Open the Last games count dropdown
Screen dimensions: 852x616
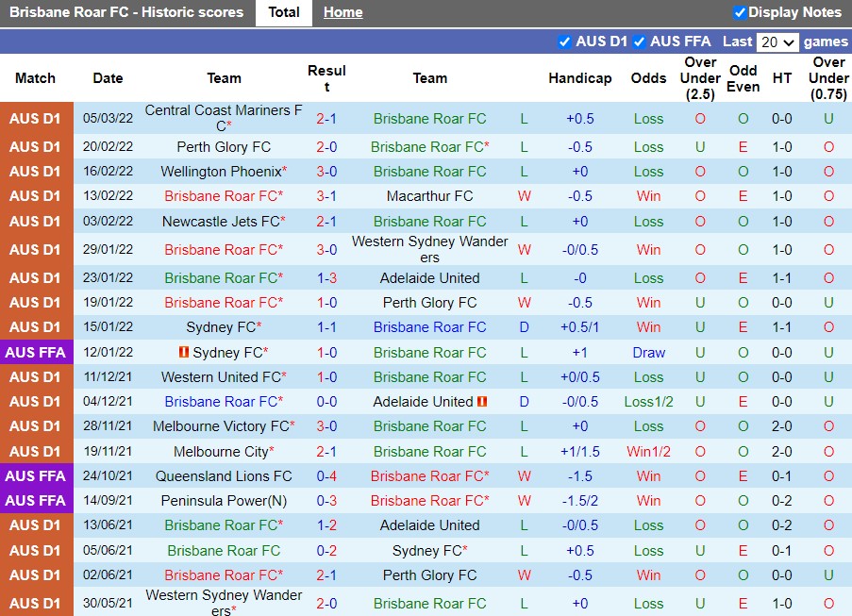[x=777, y=42]
